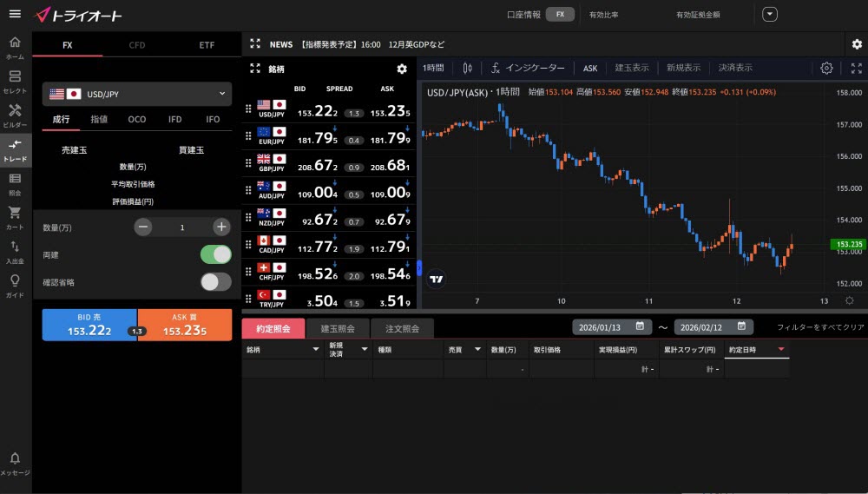Open the ガイド lightbulb guide icon
Screen dimensions: 868x494
pos(15,281)
